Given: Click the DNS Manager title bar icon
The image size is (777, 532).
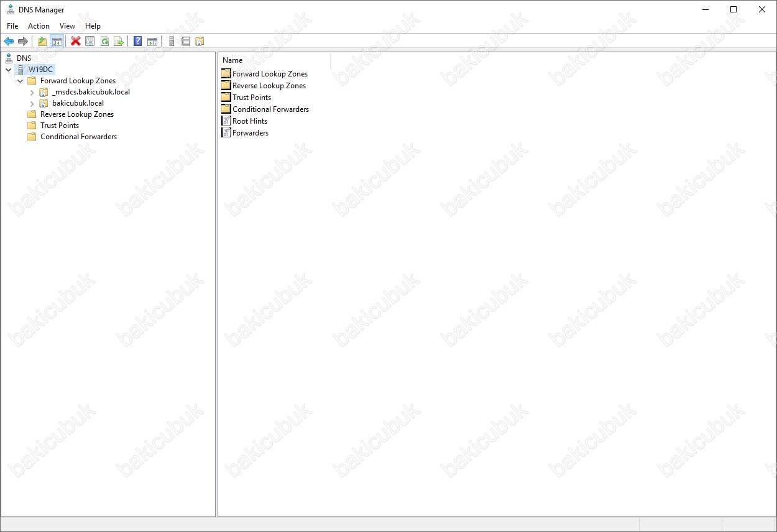Looking at the screenshot, I should tap(11, 10).
